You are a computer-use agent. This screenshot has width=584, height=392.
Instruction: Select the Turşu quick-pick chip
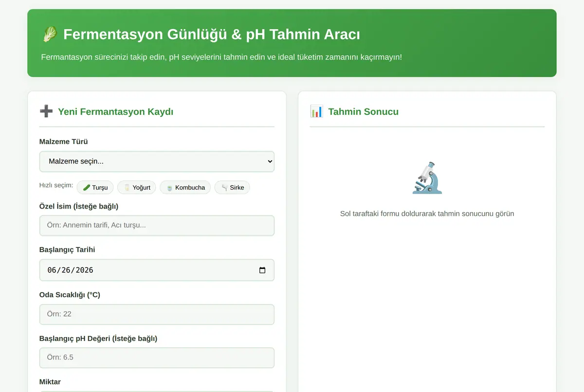click(95, 187)
